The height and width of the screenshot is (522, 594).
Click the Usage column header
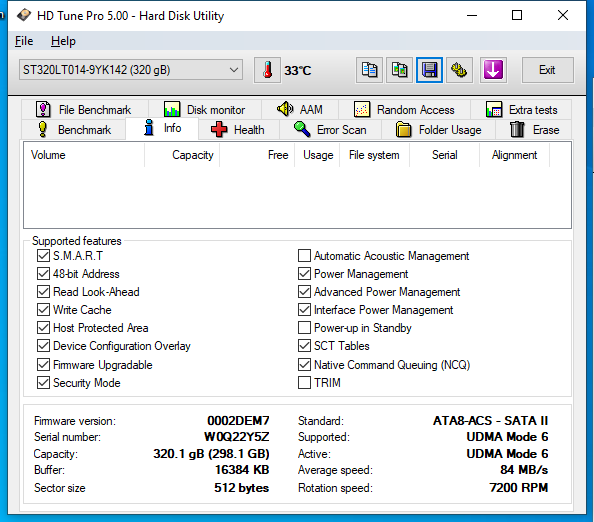(317, 155)
